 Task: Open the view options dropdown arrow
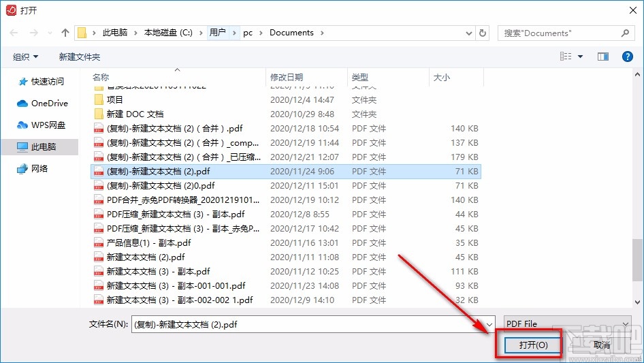(x=580, y=57)
